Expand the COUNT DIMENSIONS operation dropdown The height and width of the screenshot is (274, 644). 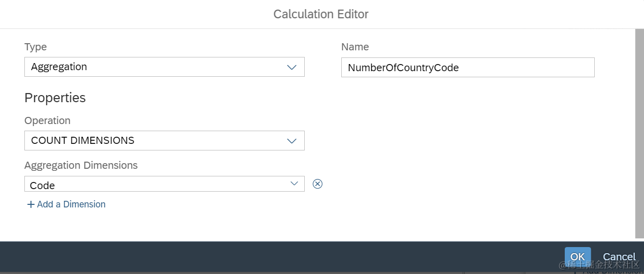[157, 141]
